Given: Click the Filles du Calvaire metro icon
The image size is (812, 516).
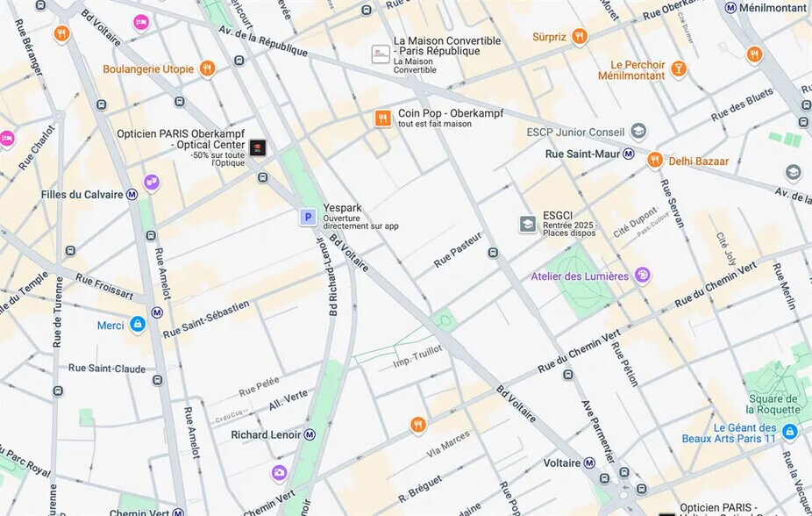Looking at the screenshot, I should [x=132, y=195].
